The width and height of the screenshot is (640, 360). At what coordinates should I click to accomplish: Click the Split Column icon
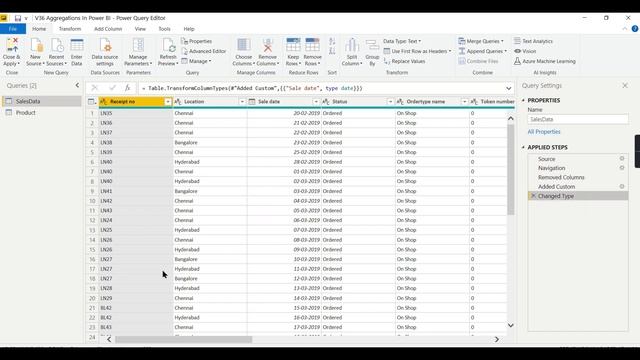(x=352, y=52)
